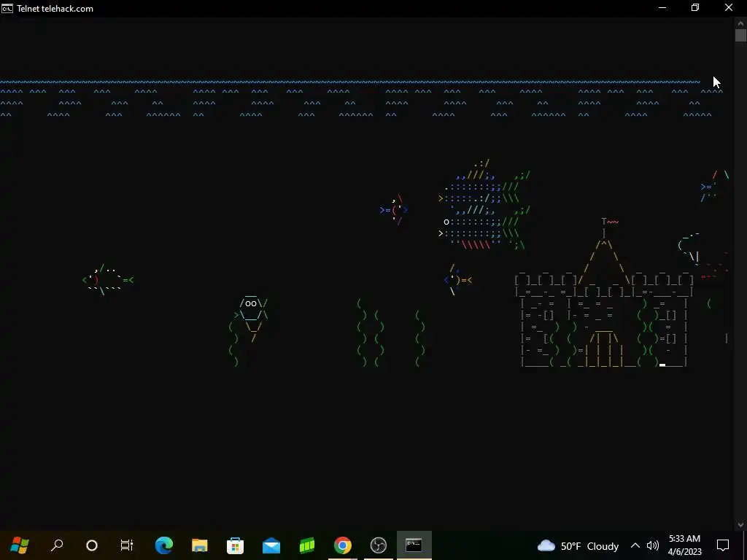The image size is (747, 560).
Task: Switch to Google Chrome on taskbar
Action: (343, 545)
